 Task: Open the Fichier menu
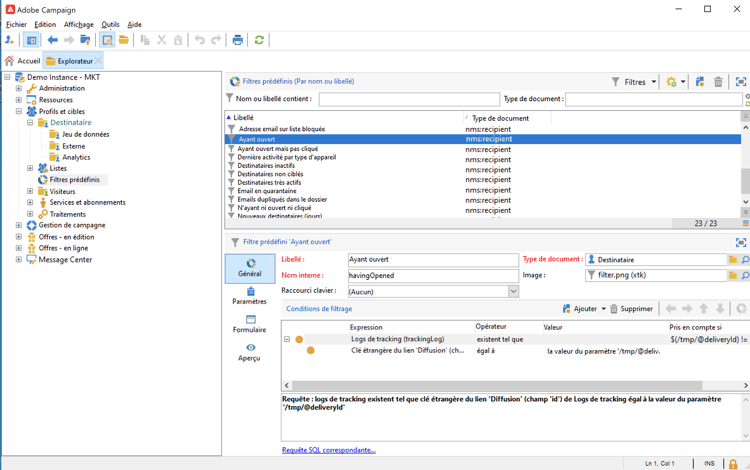tap(16, 24)
